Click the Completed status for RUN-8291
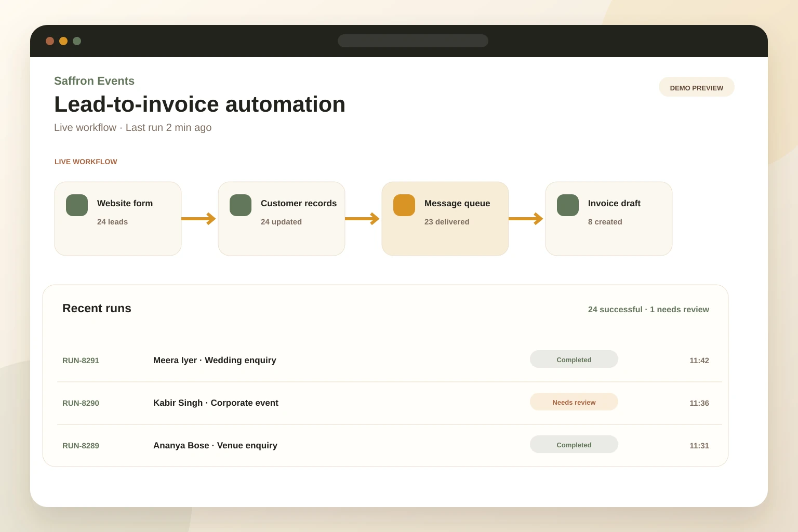The image size is (798, 532). (574, 360)
